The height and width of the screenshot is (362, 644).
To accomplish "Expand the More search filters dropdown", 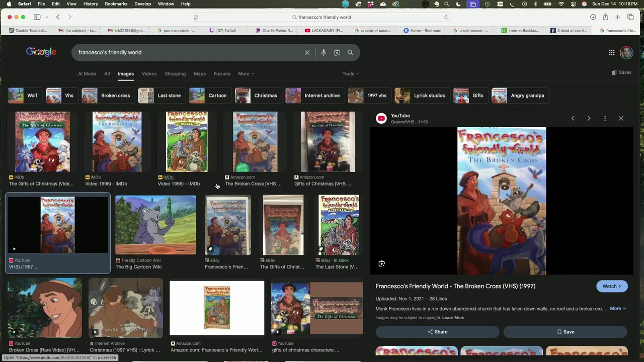I will coord(246,74).
